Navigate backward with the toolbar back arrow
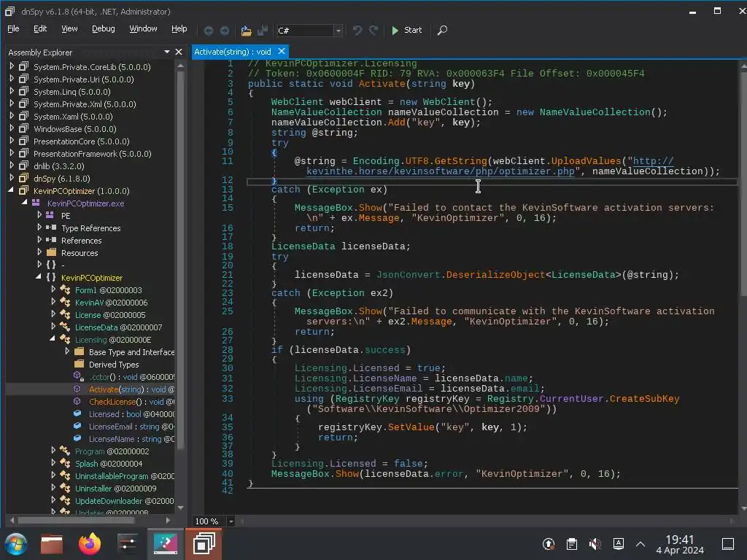The width and height of the screenshot is (747, 560). [208, 31]
